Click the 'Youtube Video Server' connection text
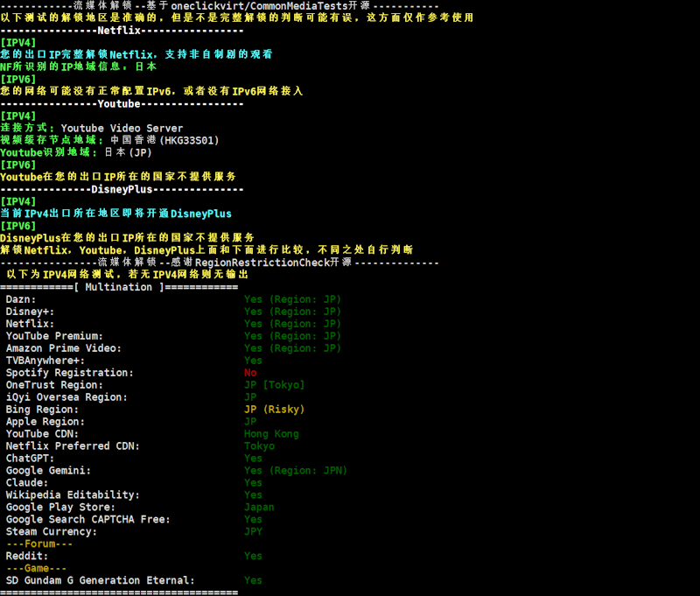 122,128
